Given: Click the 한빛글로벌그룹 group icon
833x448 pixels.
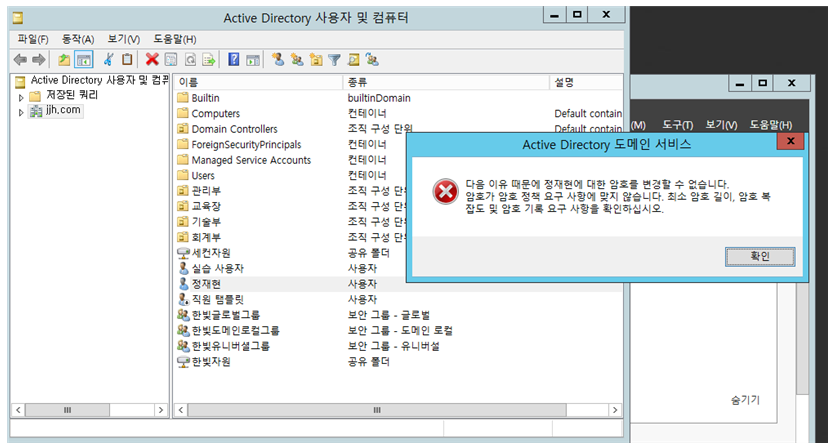Looking at the screenshot, I should pyautogui.click(x=183, y=315).
